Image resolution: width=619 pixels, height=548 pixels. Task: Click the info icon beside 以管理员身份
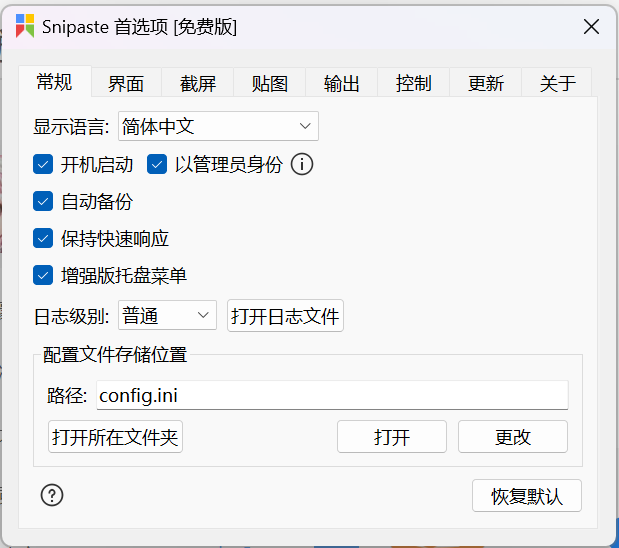coord(302,164)
